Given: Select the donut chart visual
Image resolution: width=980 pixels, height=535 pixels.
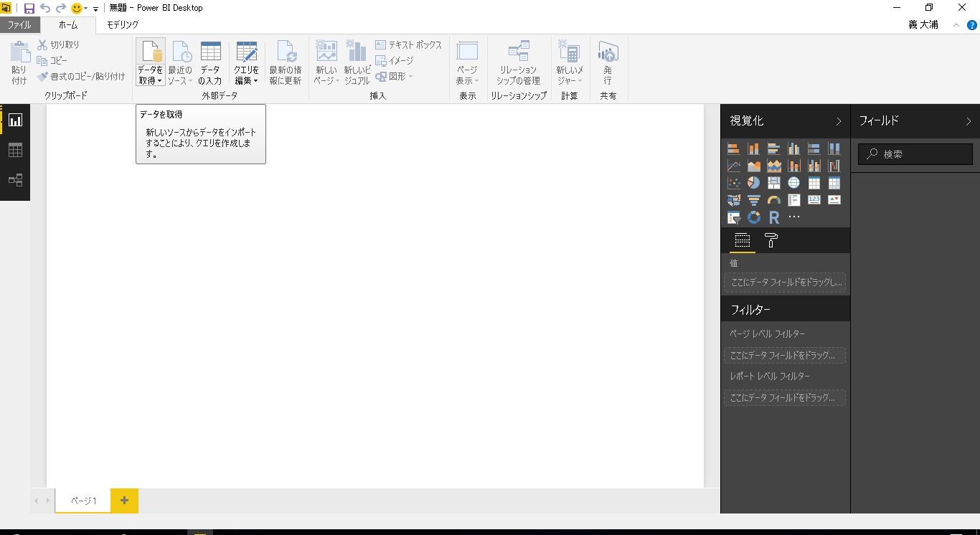Looking at the screenshot, I should pyautogui.click(x=753, y=217).
